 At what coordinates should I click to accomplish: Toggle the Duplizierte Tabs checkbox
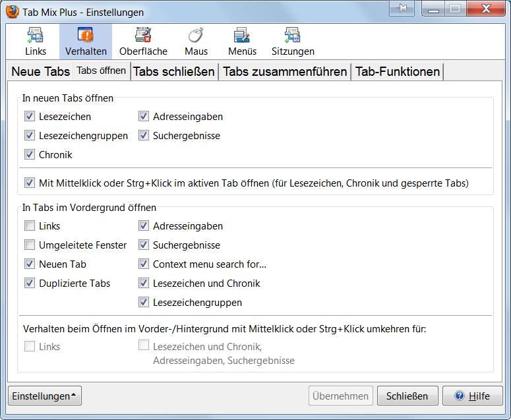(x=30, y=283)
